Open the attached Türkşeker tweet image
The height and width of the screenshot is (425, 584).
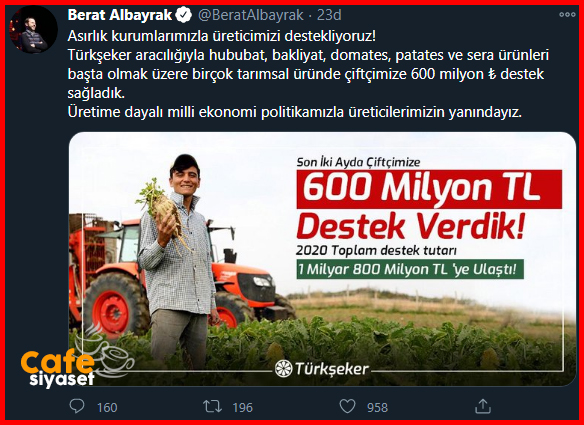[x=322, y=259]
